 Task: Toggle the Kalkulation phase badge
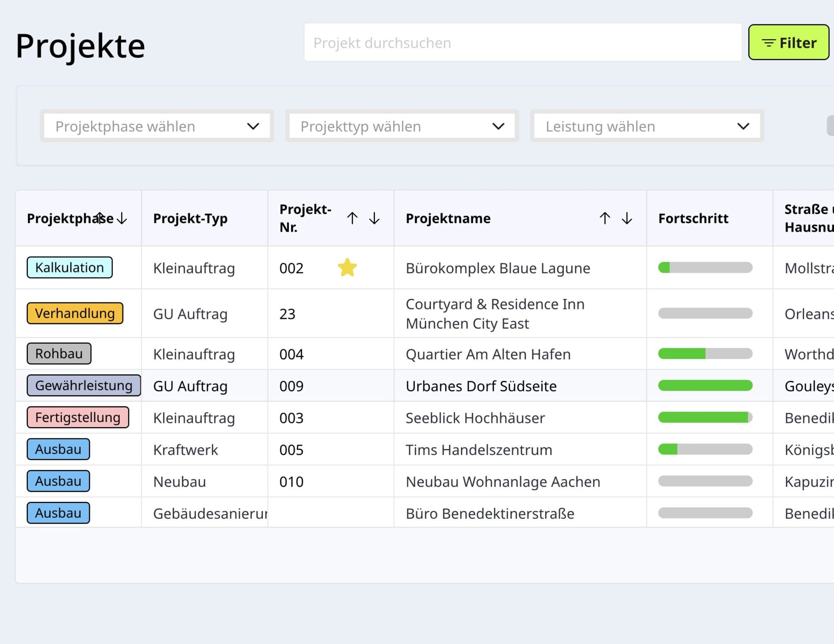pyautogui.click(x=69, y=267)
